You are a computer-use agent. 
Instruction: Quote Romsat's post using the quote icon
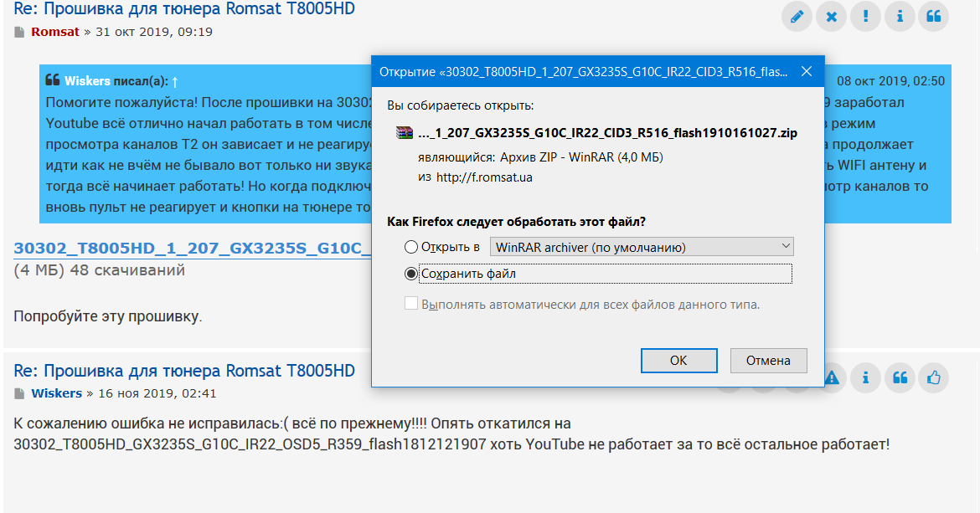(934, 17)
